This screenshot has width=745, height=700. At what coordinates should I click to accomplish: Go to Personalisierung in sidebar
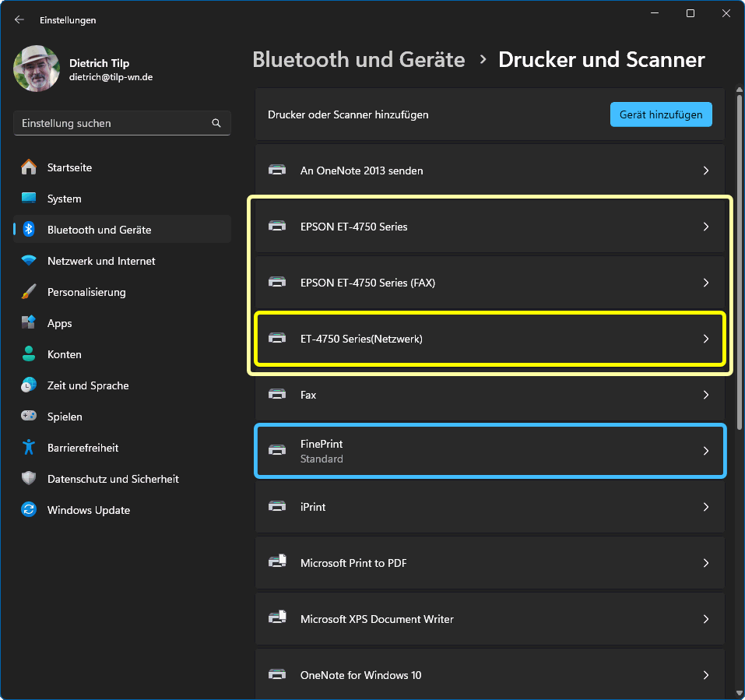pos(86,292)
